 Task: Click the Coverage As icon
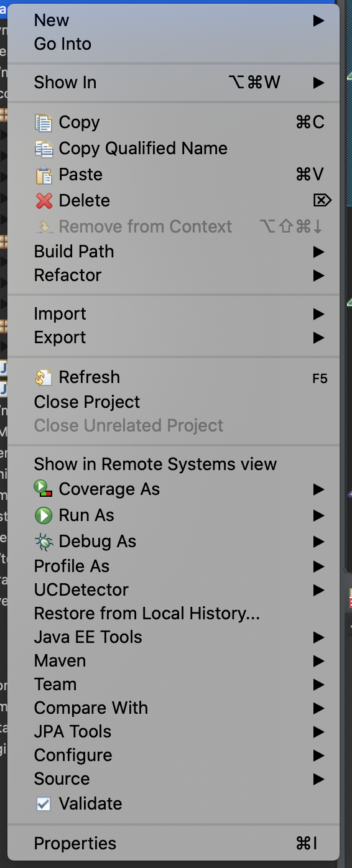coord(44,489)
